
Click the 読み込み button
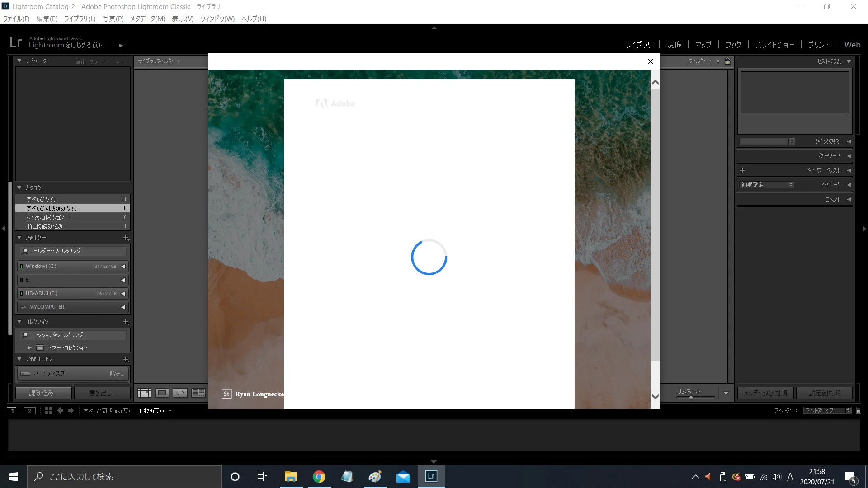[43, 393]
